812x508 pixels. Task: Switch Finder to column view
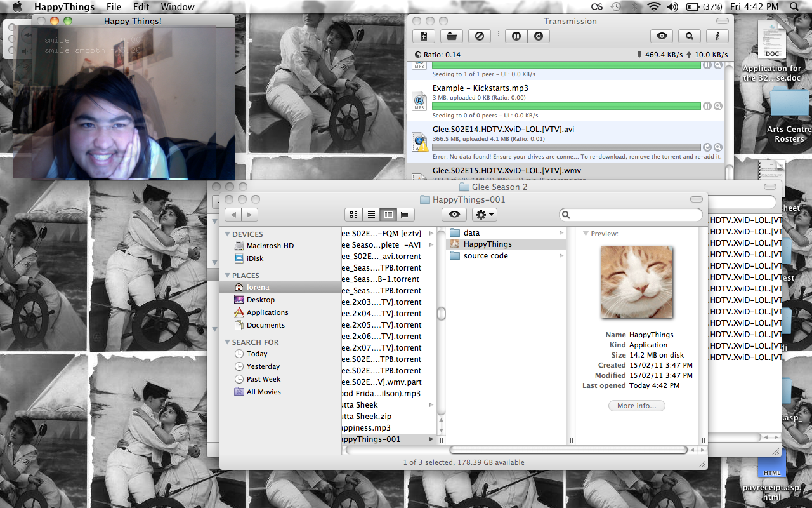[x=388, y=215]
